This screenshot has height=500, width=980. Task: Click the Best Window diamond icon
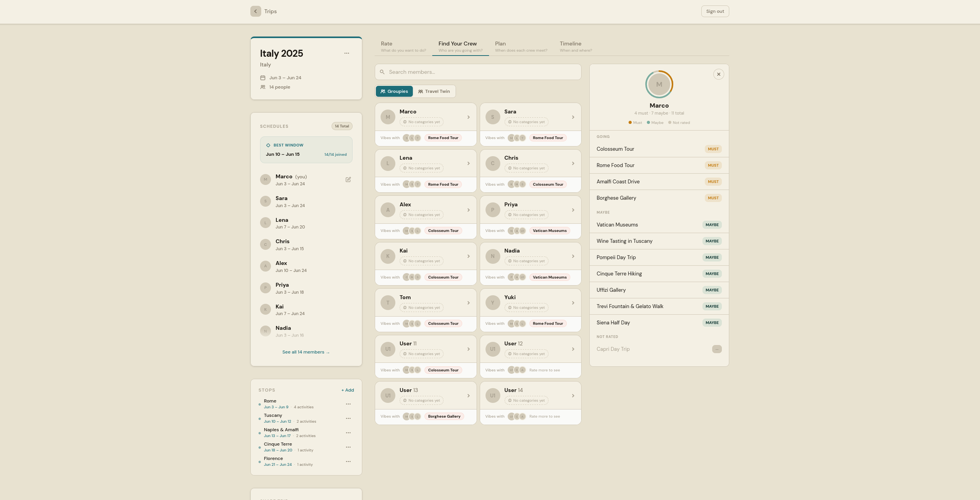(268, 145)
